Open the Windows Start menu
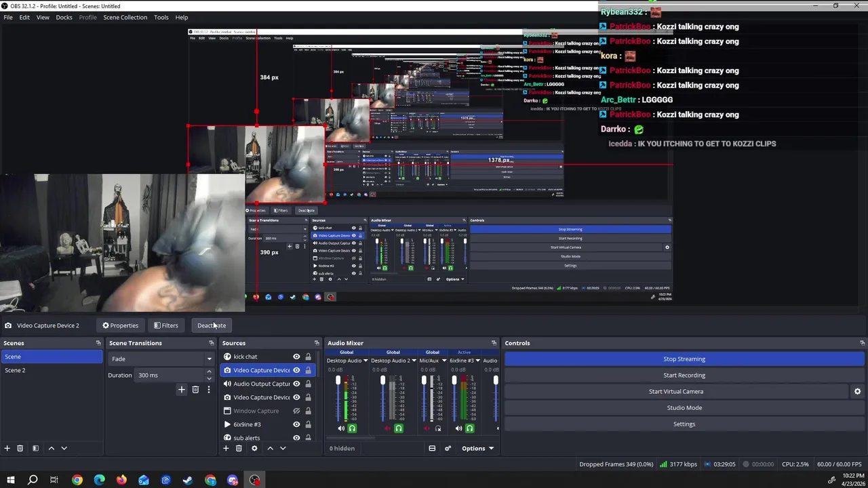The image size is (868, 488). 10,480
